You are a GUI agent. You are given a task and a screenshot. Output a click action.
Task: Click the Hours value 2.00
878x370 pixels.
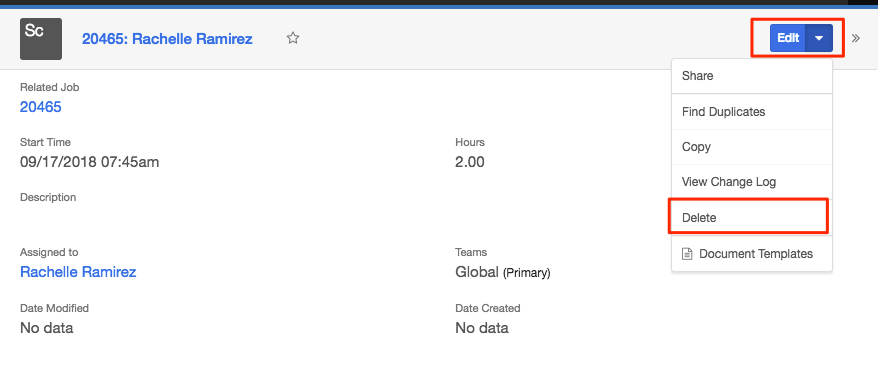(470, 162)
